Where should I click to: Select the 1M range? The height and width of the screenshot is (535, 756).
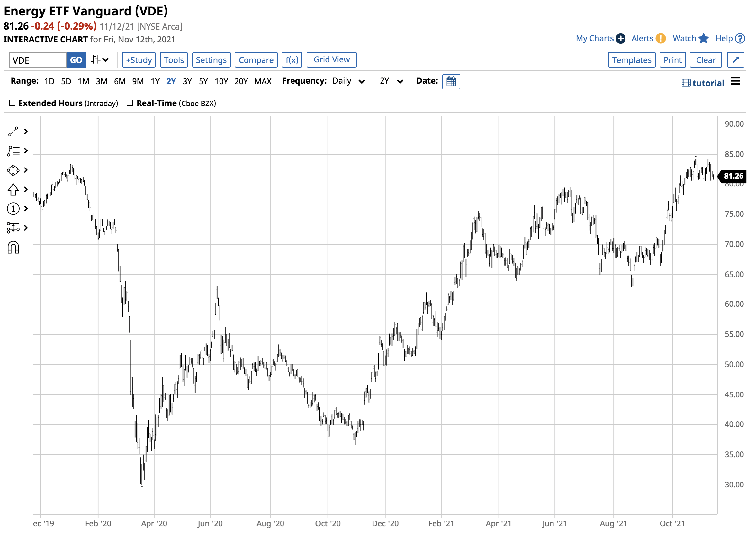tap(84, 81)
